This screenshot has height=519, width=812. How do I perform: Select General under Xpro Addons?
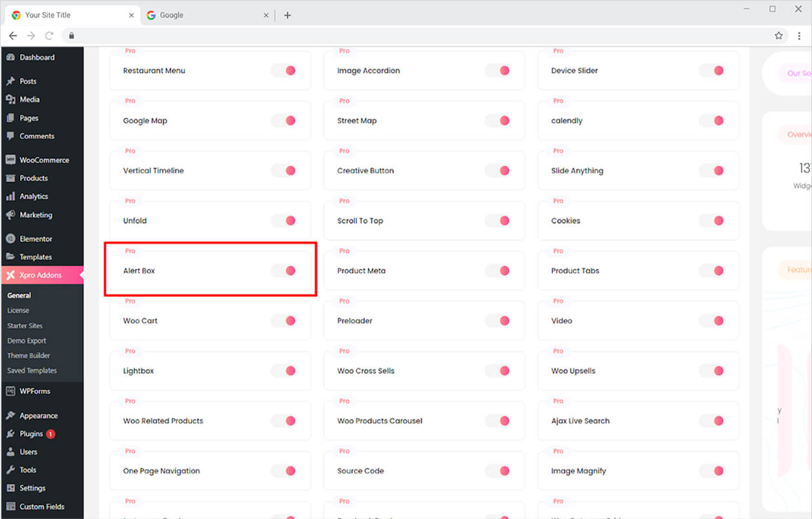[19, 295]
